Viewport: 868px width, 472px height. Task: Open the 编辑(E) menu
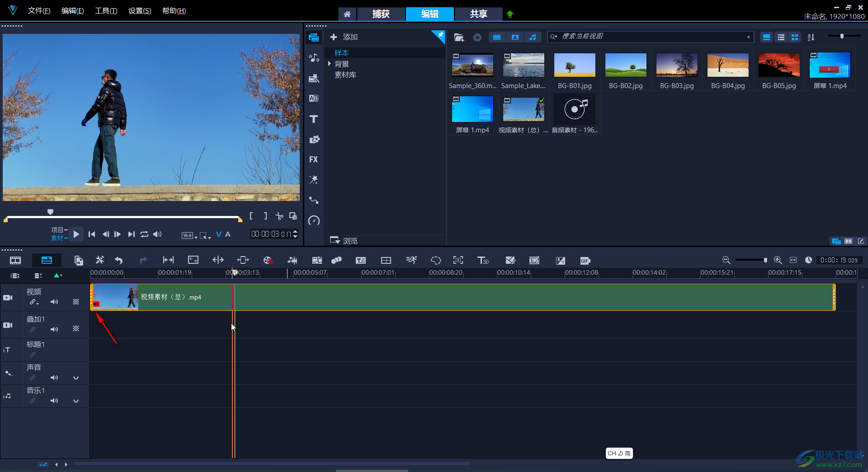[73, 11]
